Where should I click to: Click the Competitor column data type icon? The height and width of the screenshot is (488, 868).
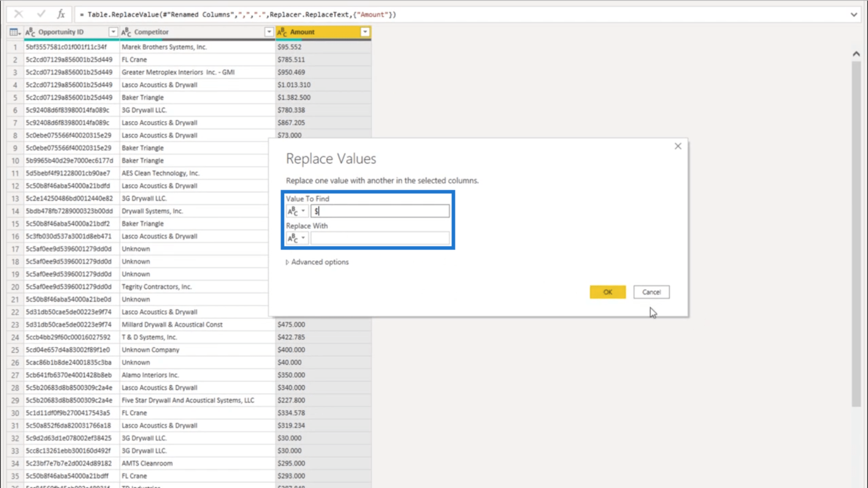(126, 32)
